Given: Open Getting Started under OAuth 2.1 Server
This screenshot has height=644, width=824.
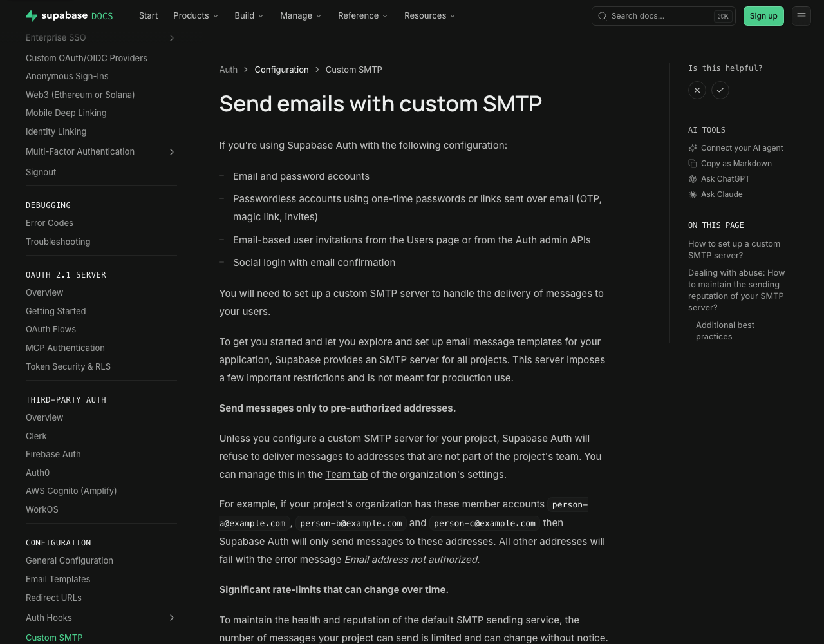Looking at the screenshot, I should click(55, 311).
